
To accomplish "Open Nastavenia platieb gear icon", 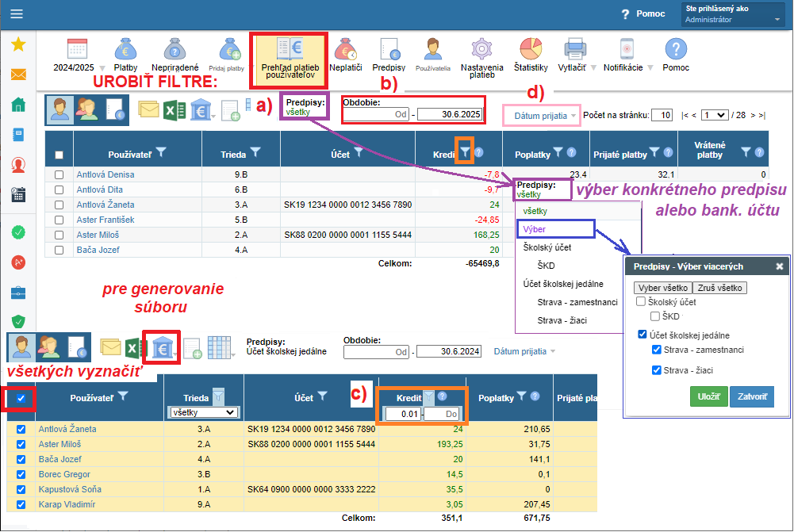I will tap(481, 50).
